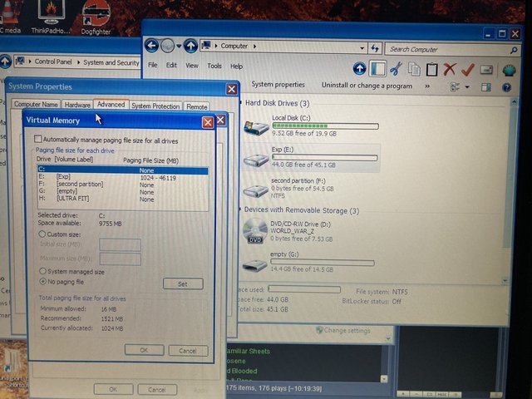Select the Exp (E:) drive icon

coord(256,159)
